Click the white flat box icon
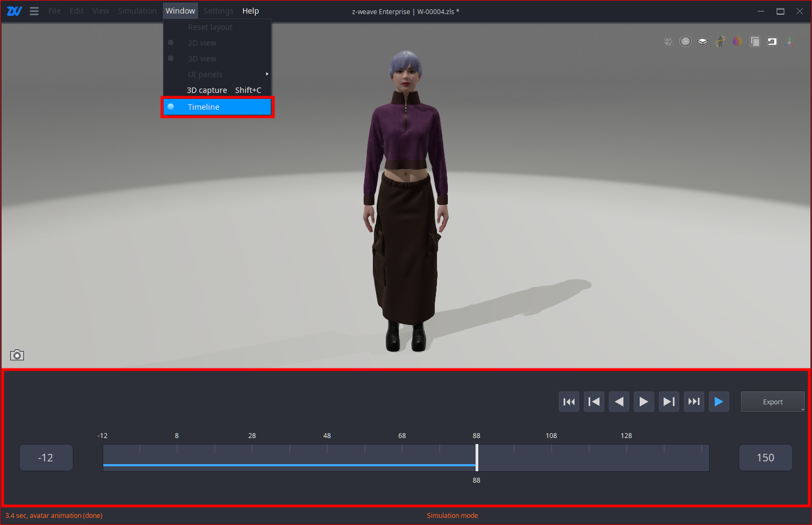The height and width of the screenshot is (525, 812). pos(703,41)
